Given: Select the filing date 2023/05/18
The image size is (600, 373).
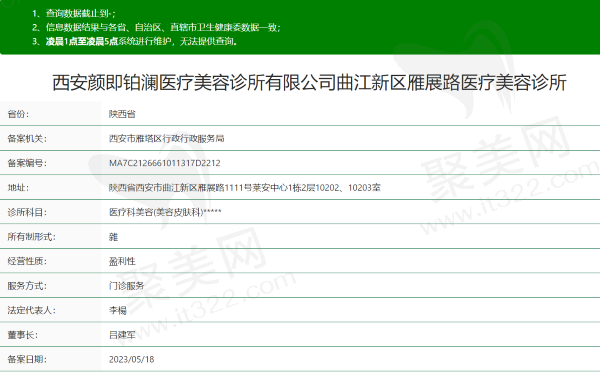Looking at the screenshot, I should coord(132,360).
